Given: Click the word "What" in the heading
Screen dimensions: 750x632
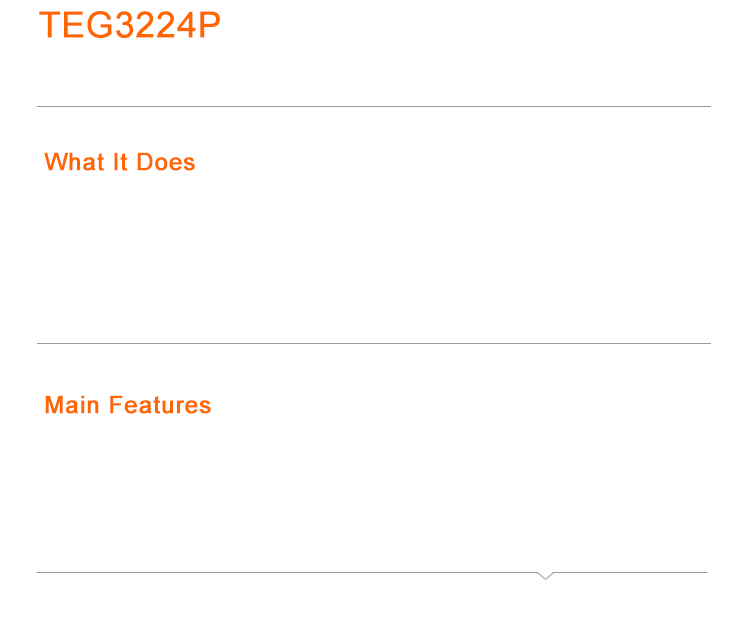Looking at the screenshot, I should [x=75, y=162].
